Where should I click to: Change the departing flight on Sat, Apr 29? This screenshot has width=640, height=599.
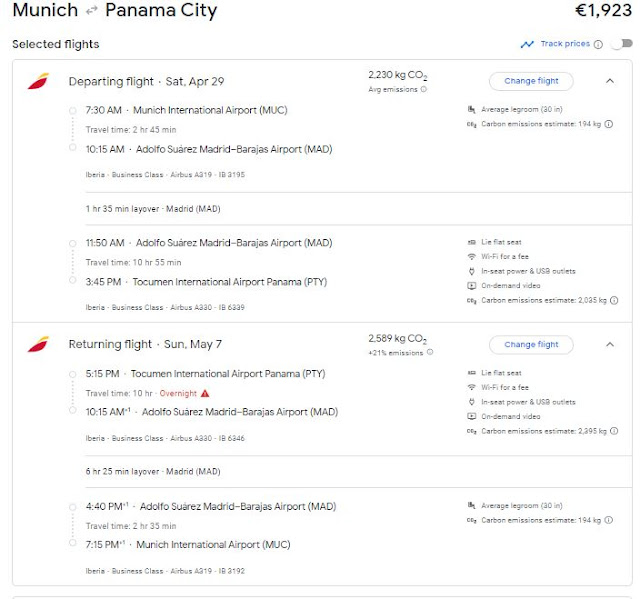click(x=531, y=81)
